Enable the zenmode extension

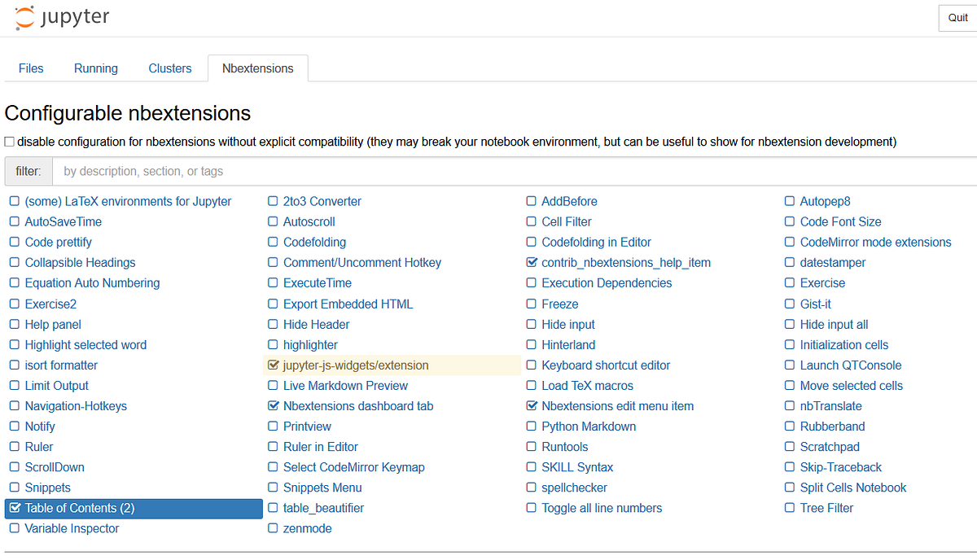click(273, 528)
